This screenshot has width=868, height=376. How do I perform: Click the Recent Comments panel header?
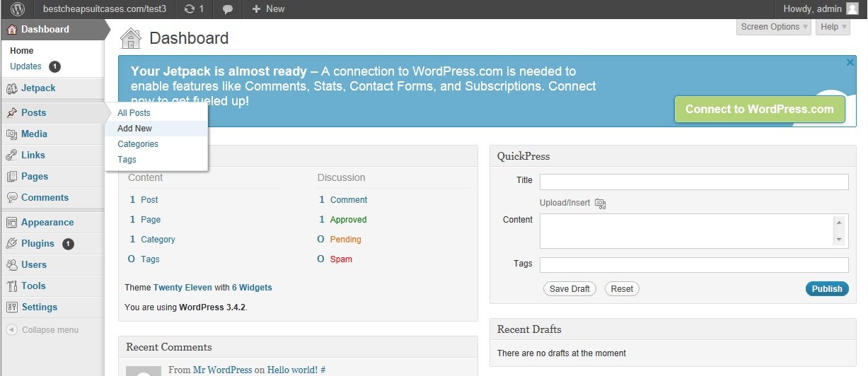[x=299, y=347]
